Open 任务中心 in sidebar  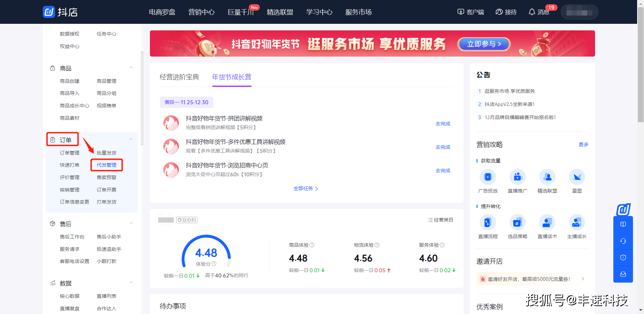(106, 34)
